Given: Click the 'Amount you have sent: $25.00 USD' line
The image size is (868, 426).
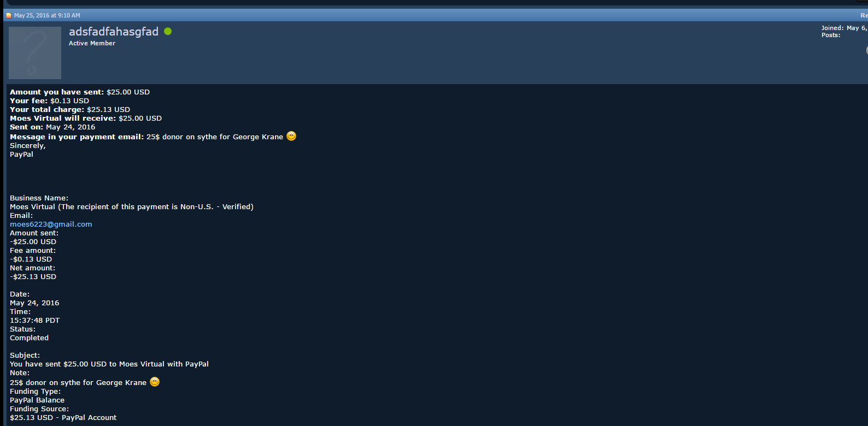Looking at the screenshot, I should pos(80,92).
